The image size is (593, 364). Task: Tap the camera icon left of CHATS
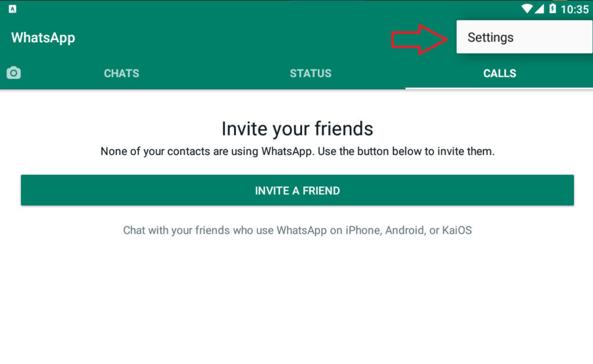(x=13, y=73)
